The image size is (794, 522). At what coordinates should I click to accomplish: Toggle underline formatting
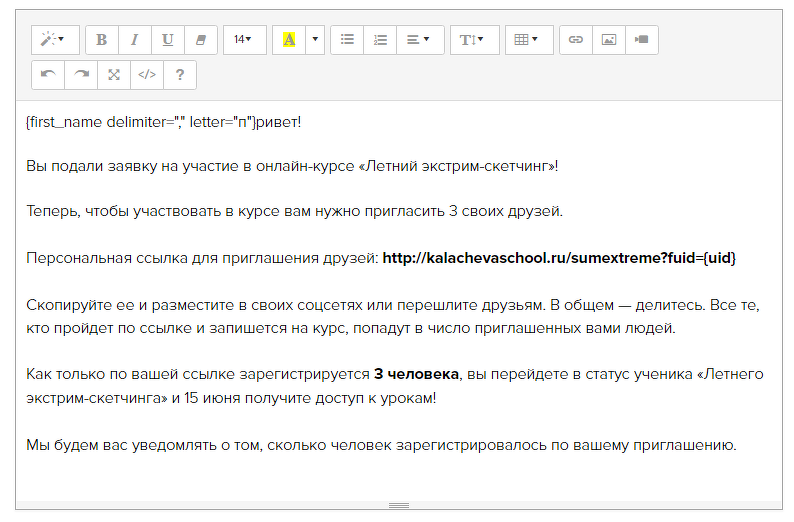point(167,40)
